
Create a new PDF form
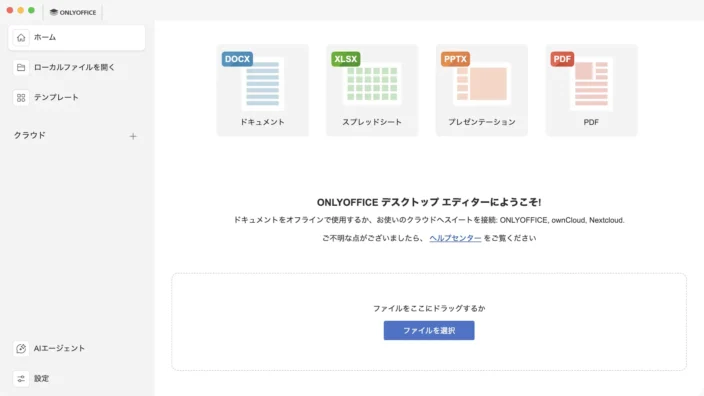click(591, 90)
